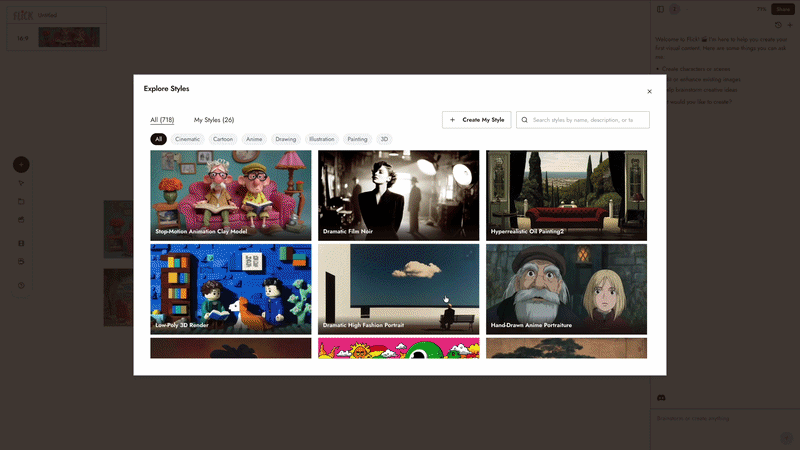Click the Share button at top right
Viewport: 800px width, 450px height.
click(x=783, y=9)
